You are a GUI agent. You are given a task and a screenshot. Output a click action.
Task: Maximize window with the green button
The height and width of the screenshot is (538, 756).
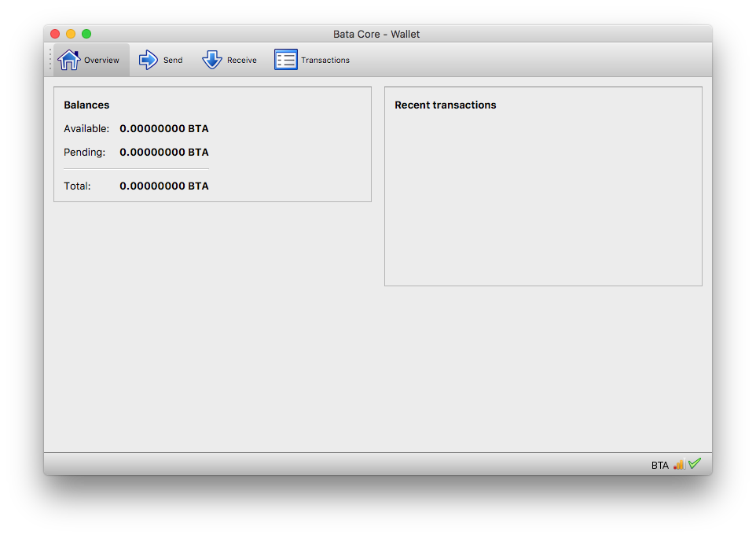pyautogui.click(x=86, y=34)
